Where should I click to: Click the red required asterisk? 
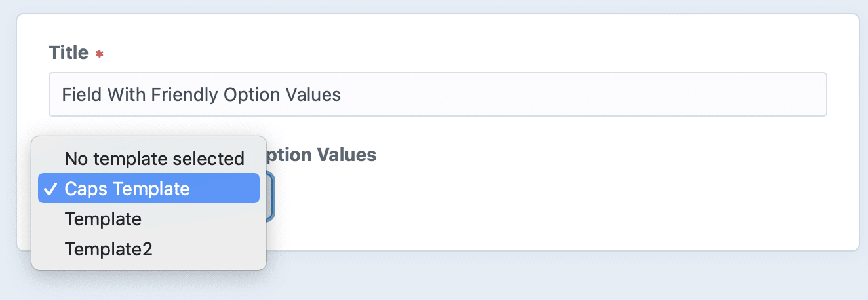click(x=99, y=54)
